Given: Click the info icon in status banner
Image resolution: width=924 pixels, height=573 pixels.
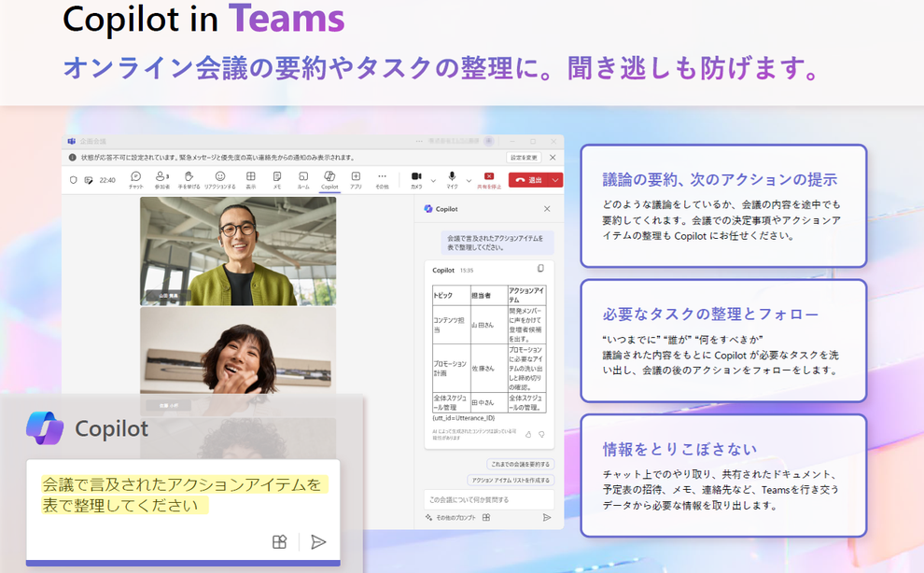Looking at the screenshot, I should point(73,158).
